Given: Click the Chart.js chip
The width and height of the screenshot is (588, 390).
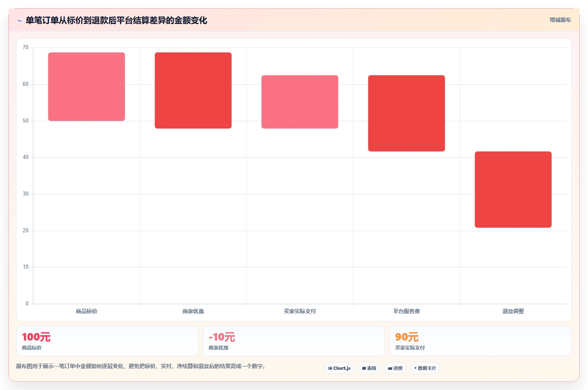Looking at the screenshot, I should pyautogui.click(x=339, y=368).
